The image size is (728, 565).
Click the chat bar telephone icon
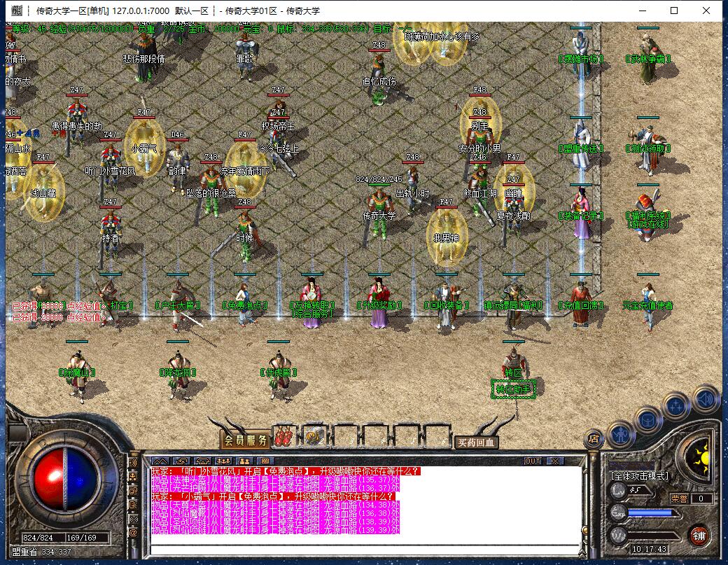(x=202, y=461)
